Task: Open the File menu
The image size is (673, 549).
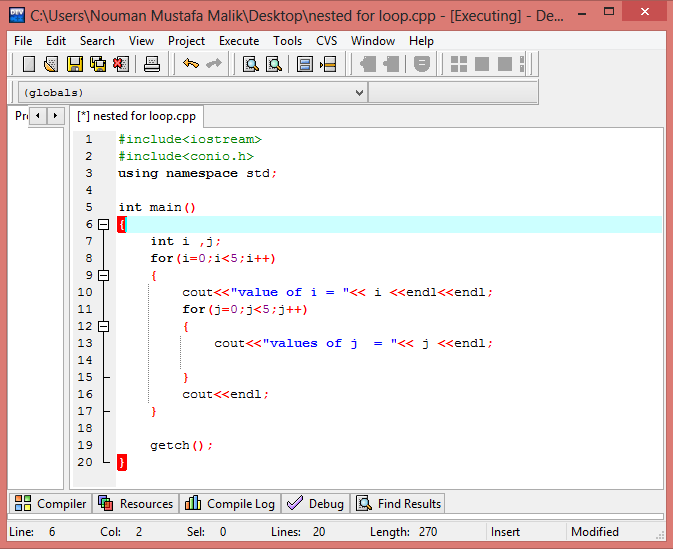Action: coord(23,41)
